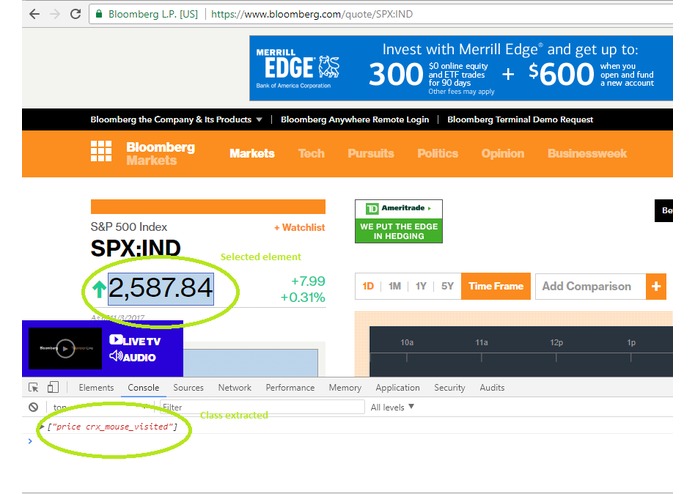Image resolution: width=695 pixels, height=494 pixels.
Task: Switch to DevTools Application tab
Action: (x=398, y=388)
